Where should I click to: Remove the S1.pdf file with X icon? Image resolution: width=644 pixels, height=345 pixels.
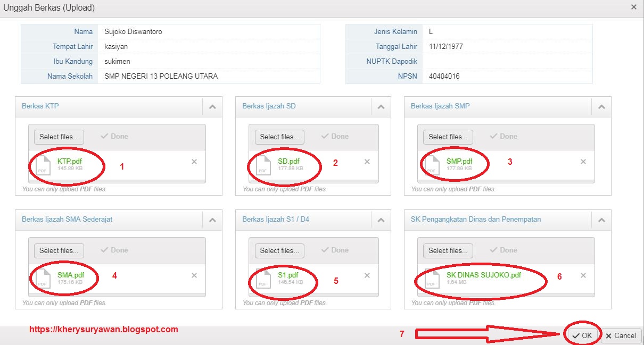[367, 275]
